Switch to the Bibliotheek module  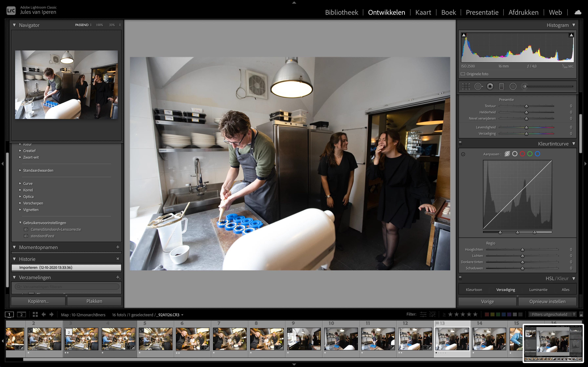tap(341, 12)
